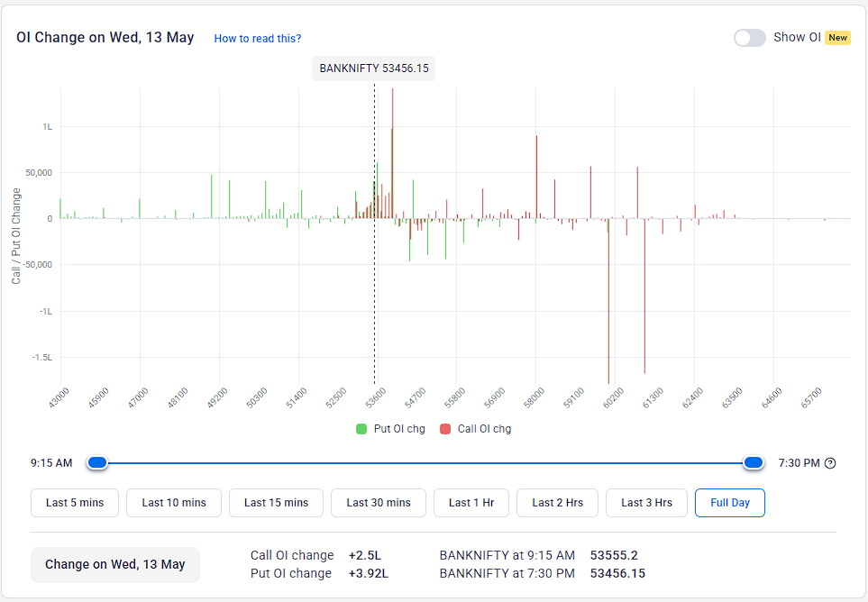868x602 pixels.
Task: Click the 65700 strike axis label
Action: pos(811,397)
